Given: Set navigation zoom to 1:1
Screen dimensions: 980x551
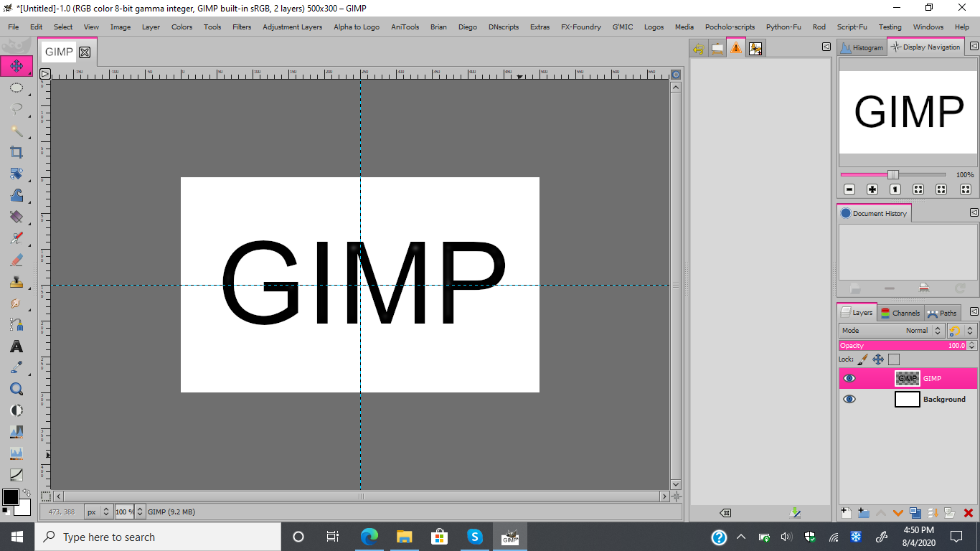Looking at the screenshot, I should (x=895, y=189).
